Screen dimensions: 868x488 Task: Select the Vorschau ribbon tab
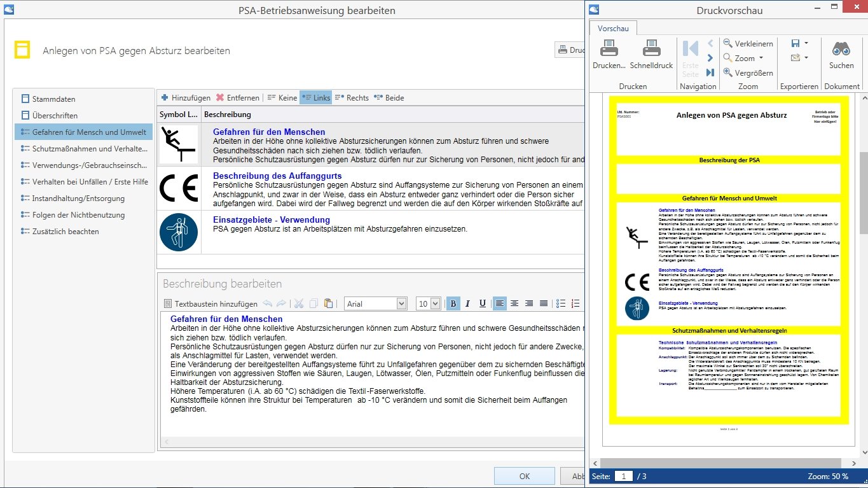point(613,29)
